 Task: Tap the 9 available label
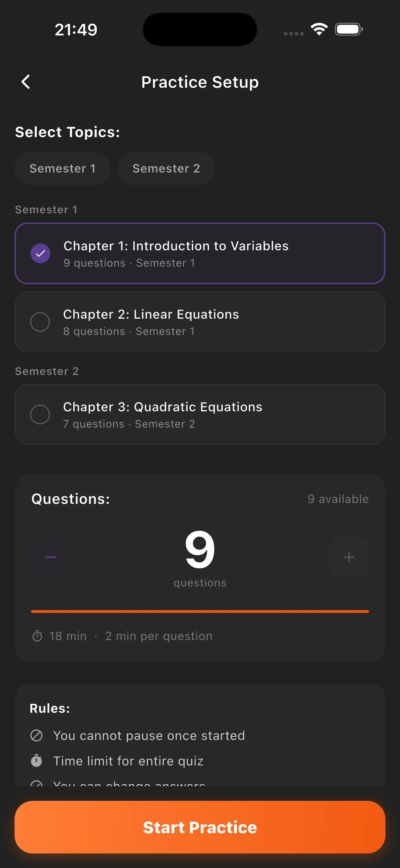click(x=338, y=499)
